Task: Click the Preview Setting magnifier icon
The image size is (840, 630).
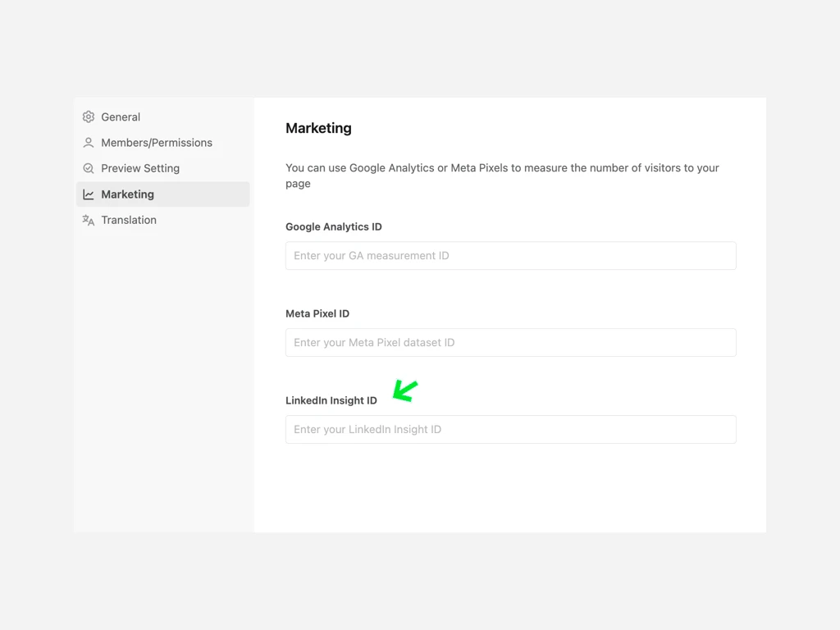Action: (89, 168)
